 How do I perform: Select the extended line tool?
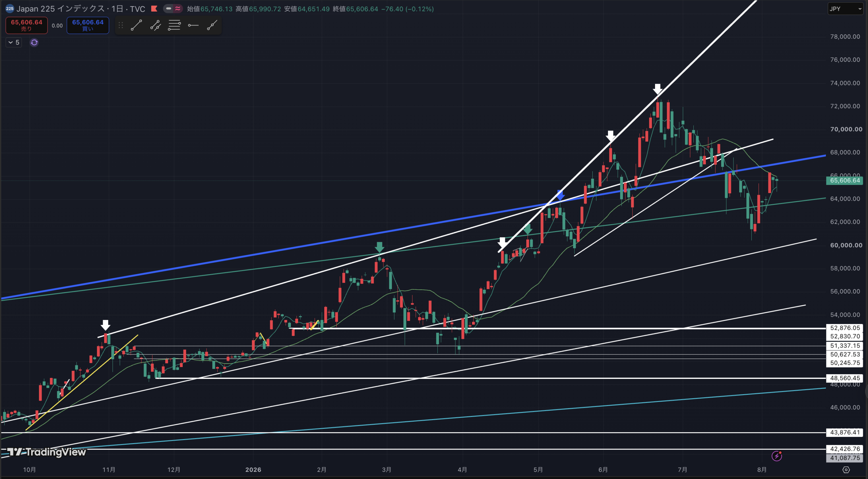[x=212, y=25]
